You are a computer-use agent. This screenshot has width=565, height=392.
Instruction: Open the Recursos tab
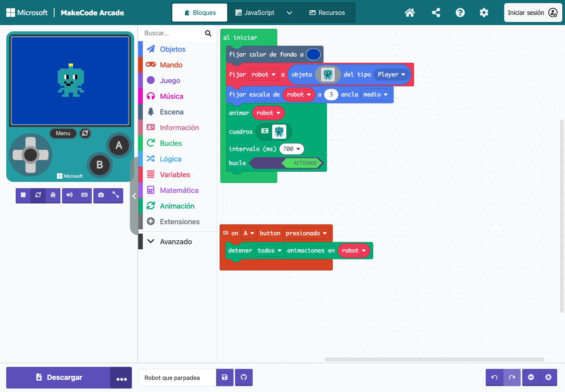[x=327, y=13]
